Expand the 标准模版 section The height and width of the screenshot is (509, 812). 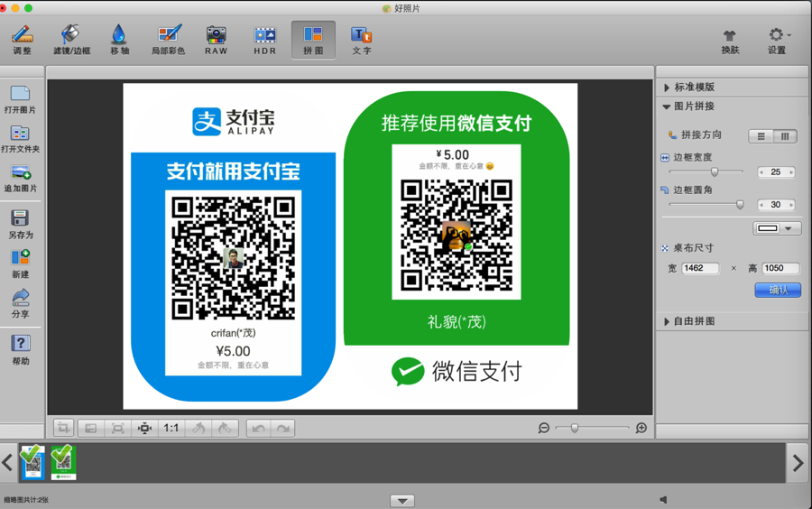click(667, 88)
